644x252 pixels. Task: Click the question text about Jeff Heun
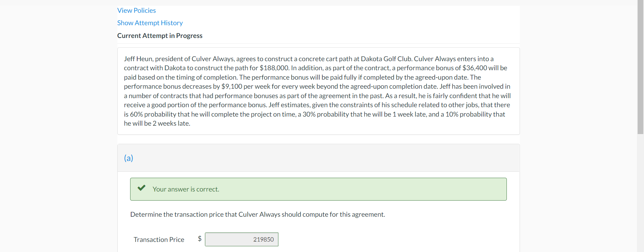(317, 91)
